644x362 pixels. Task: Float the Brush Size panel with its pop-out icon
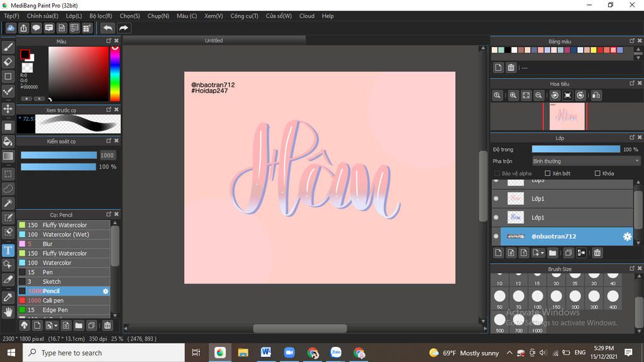632,268
